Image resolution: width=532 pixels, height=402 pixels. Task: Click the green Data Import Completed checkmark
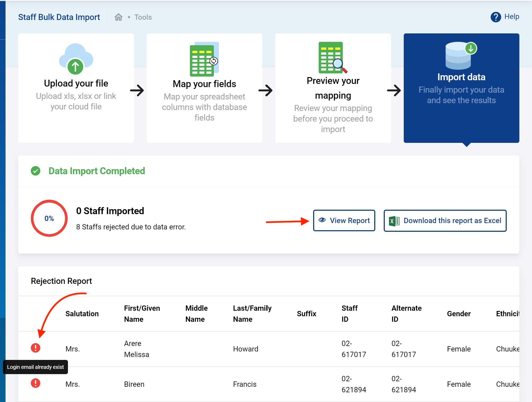click(36, 171)
